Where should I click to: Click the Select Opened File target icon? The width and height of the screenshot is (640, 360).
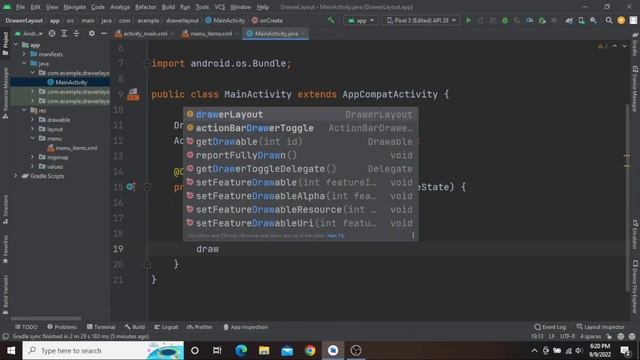pos(52,33)
